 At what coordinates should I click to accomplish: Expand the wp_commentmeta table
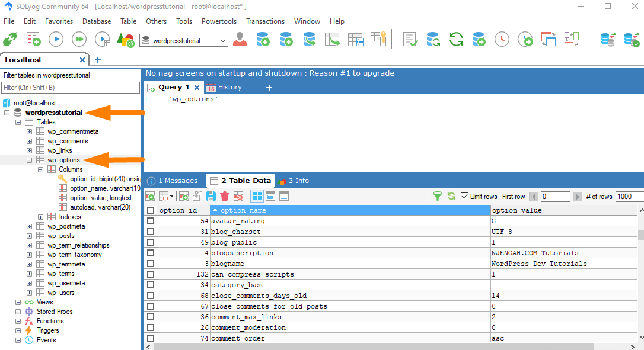29,131
